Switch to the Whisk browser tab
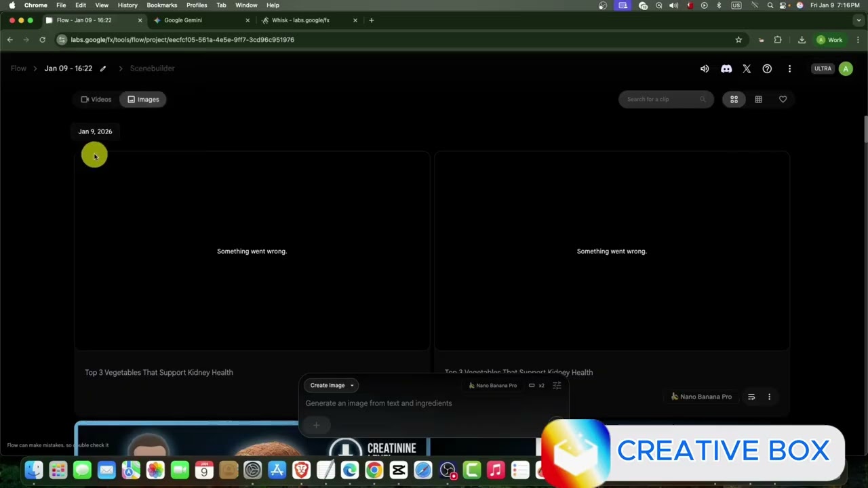 (x=309, y=20)
